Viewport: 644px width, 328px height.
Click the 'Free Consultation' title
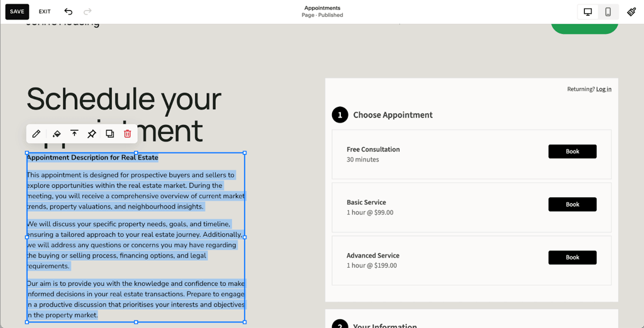point(373,150)
